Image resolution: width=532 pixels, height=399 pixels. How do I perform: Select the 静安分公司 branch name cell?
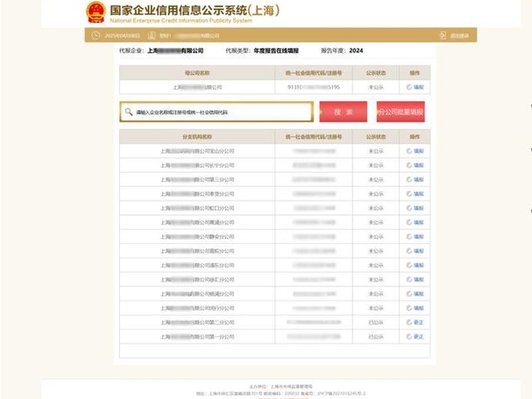pyautogui.click(x=197, y=237)
